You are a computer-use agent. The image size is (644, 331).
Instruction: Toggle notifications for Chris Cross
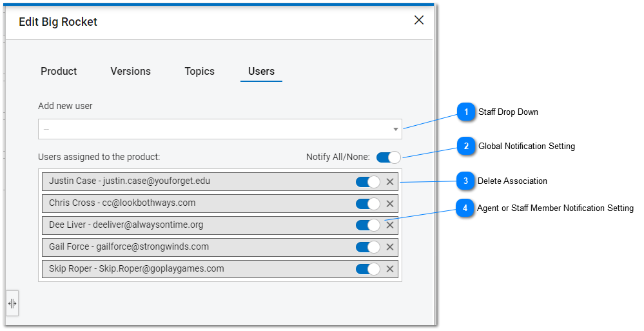pyautogui.click(x=368, y=203)
